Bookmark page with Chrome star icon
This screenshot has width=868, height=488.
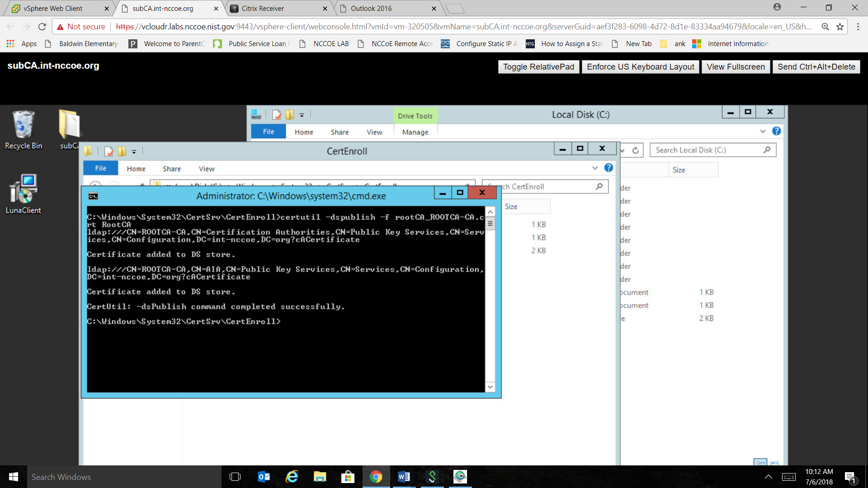tap(840, 27)
